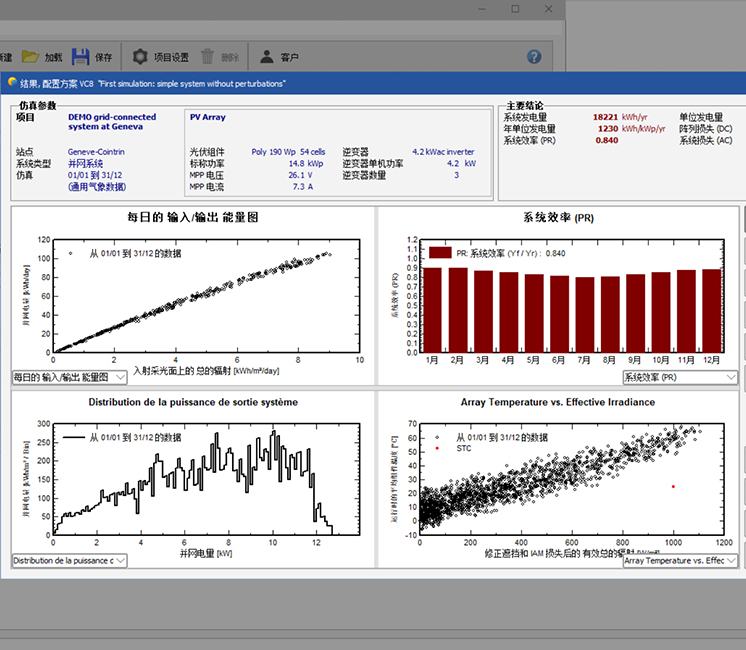This screenshot has width=746, height=650.
Task: Click the PR legend dark red swatch
Action: (440, 253)
